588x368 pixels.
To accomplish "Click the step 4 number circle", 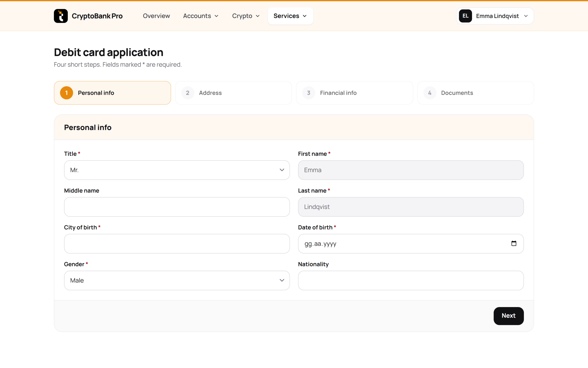I will [x=430, y=93].
